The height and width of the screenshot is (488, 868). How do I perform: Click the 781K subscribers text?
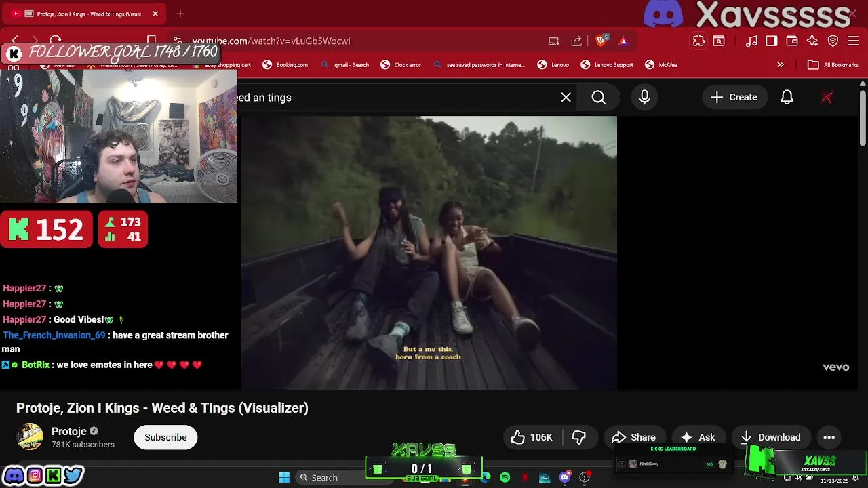click(x=83, y=445)
